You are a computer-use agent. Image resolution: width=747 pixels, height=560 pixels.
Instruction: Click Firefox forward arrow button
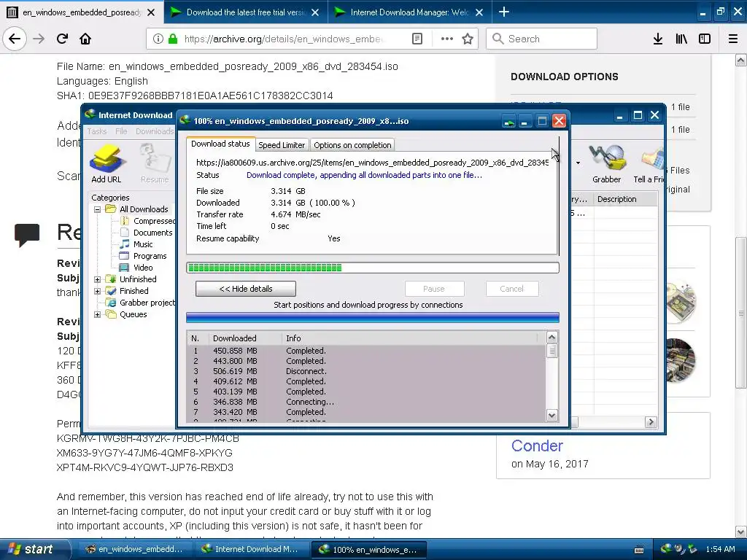[x=39, y=39]
